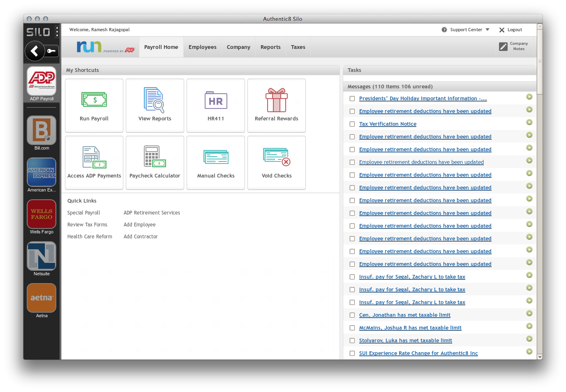The image size is (566, 392).
Task: Click the Special Payroll quick link
Action: pos(84,213)
